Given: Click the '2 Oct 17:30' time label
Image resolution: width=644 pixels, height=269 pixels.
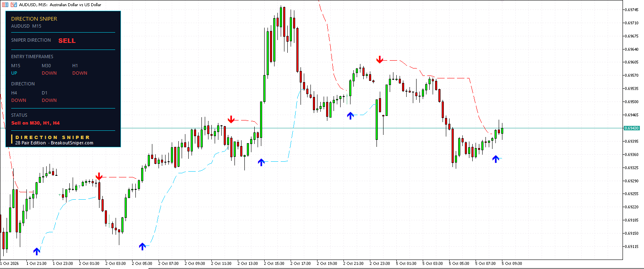Looking at the screenshot, I should (x=301, y=263).
